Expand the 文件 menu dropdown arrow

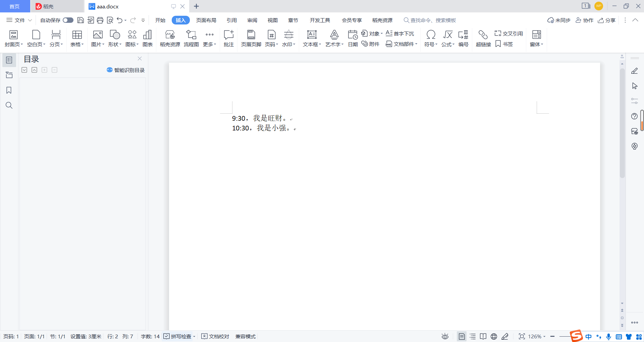[x=30, y=20]
